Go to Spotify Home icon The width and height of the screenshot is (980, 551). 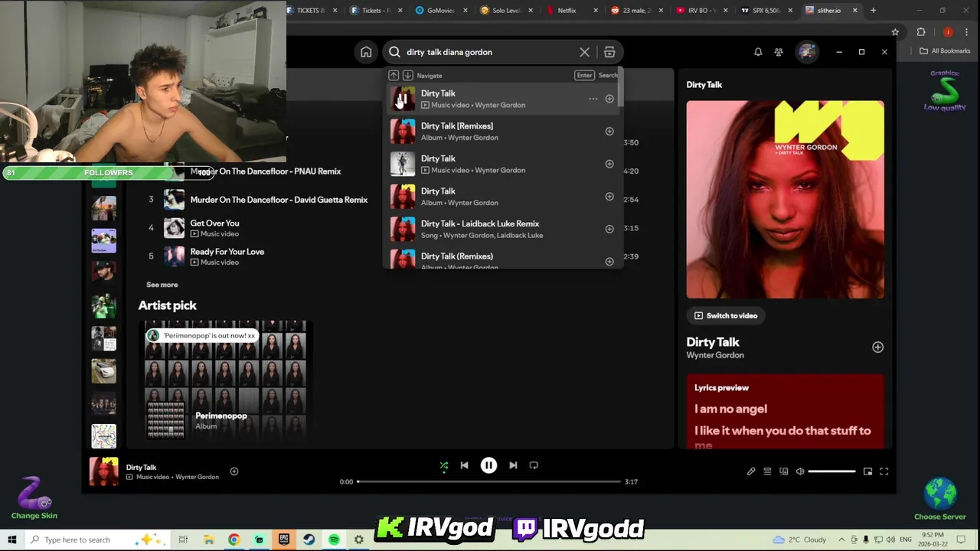(x=366, y=52)
